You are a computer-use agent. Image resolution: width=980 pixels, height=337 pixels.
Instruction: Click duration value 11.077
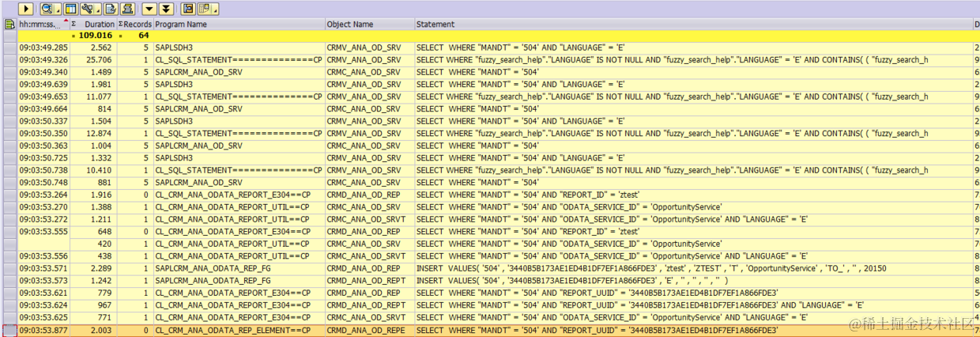tap(99, 97)
